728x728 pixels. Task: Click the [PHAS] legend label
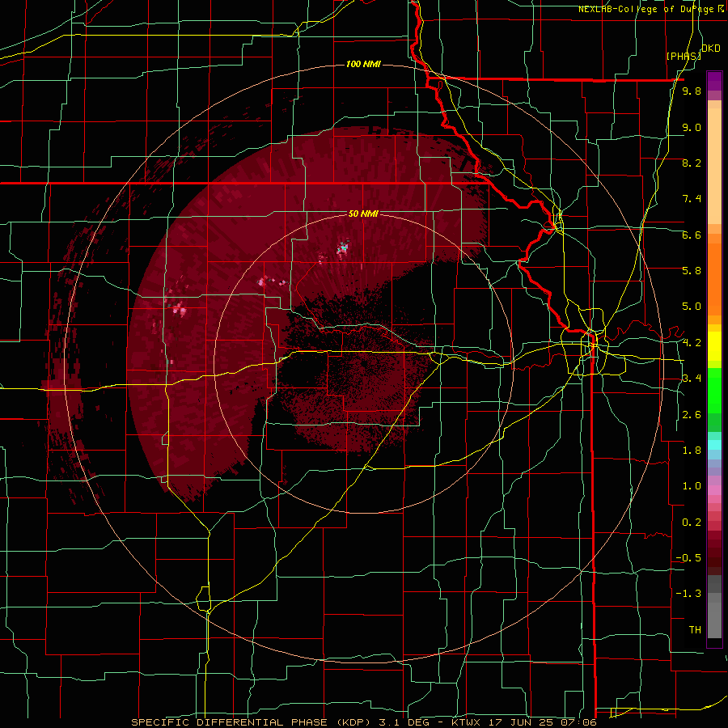[x=684, y=56]
